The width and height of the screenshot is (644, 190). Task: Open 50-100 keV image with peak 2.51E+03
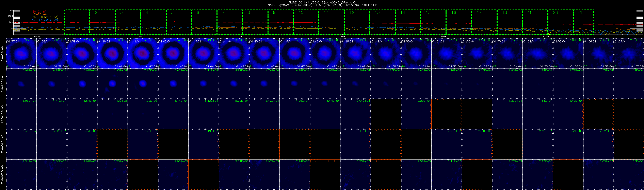(x=21, y=174)
